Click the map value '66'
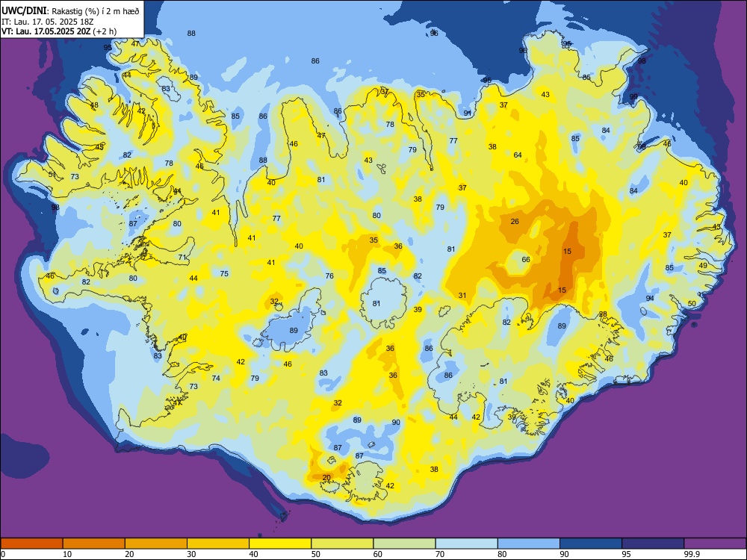 [x=526, y=260]
